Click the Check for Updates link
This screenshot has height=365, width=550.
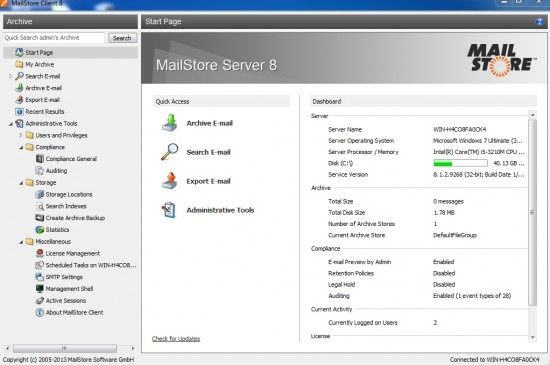[x=176, y=339]
